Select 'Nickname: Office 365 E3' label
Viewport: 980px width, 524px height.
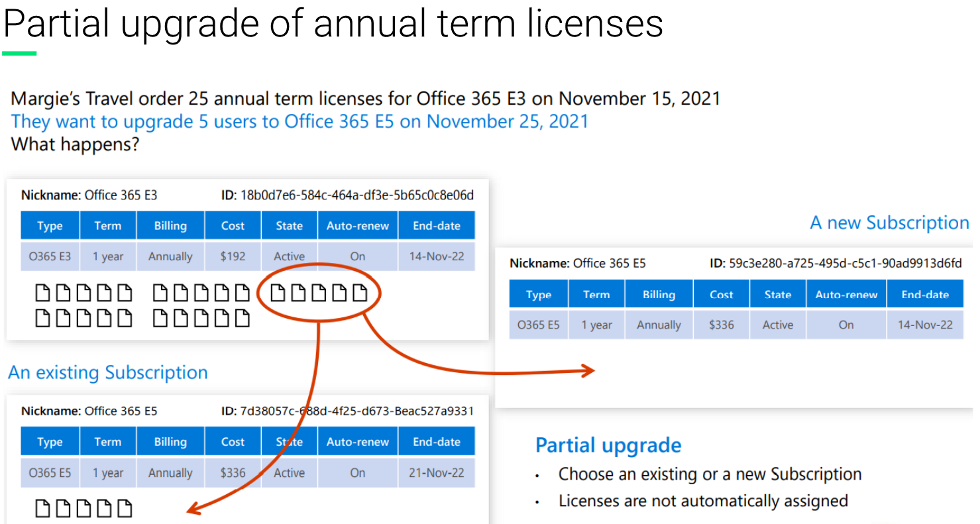click(89, 195)
